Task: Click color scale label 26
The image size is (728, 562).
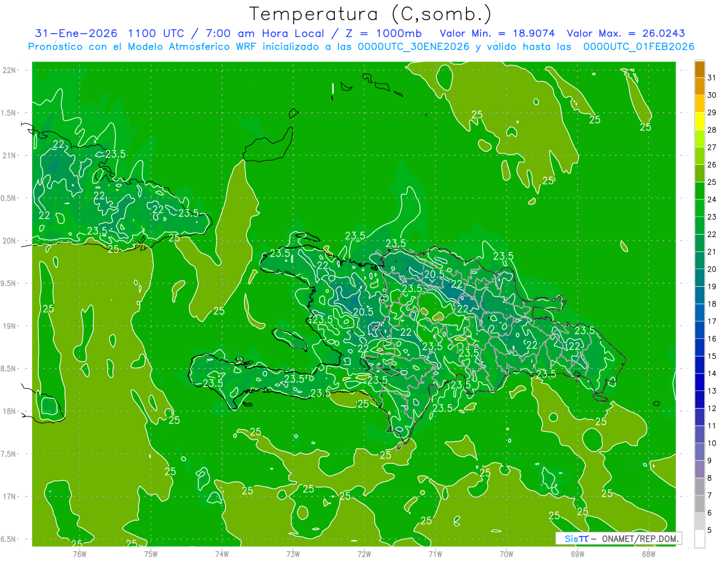Action: [712, 165]
